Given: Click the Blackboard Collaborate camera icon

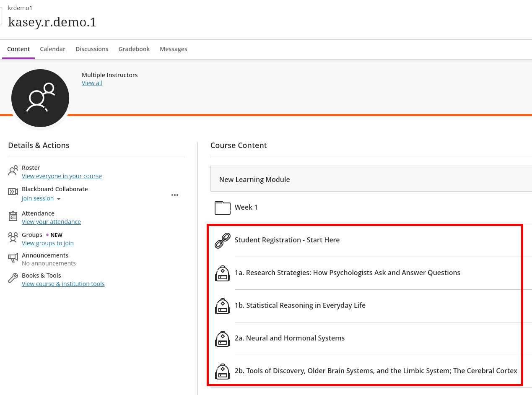Looking at the screenshot, I should (13, 192).
